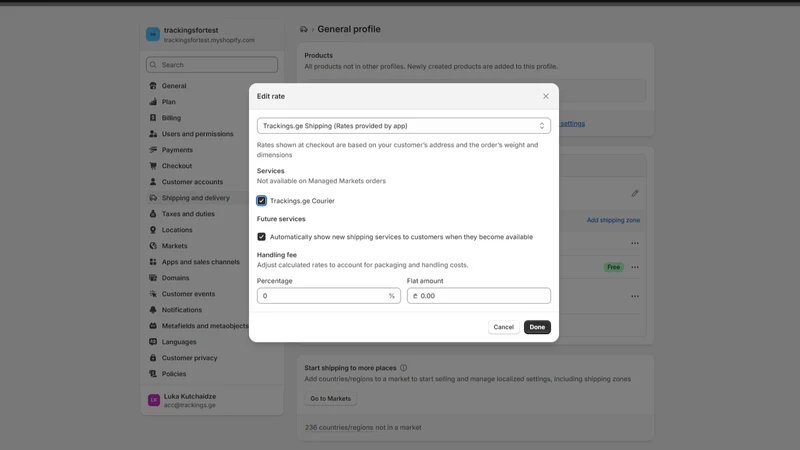Click the Flat amount handling fee field

(479, 296)
